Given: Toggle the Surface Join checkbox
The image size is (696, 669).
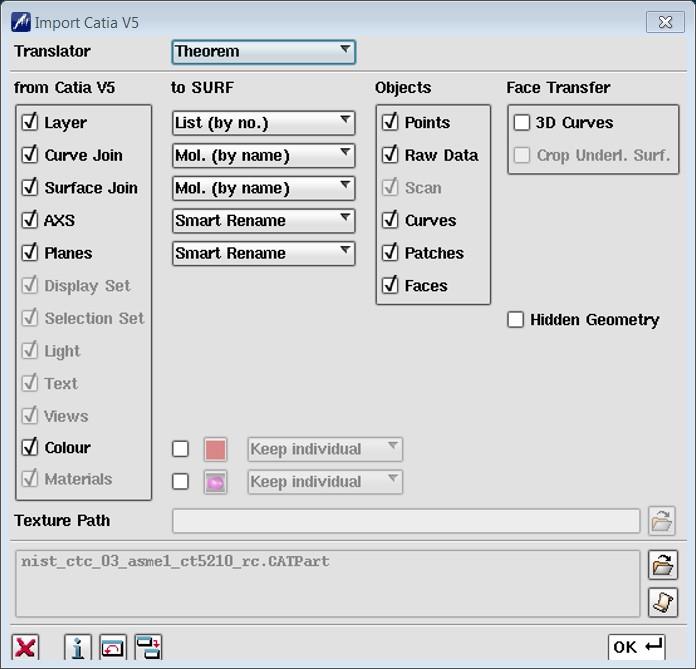Looking at the screenshot, I should (30, 187).
